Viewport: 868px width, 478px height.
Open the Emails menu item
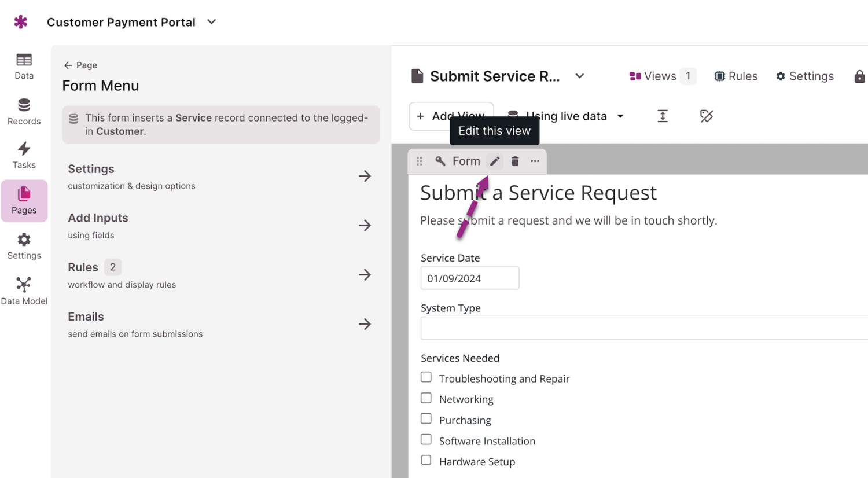point(220,324)
